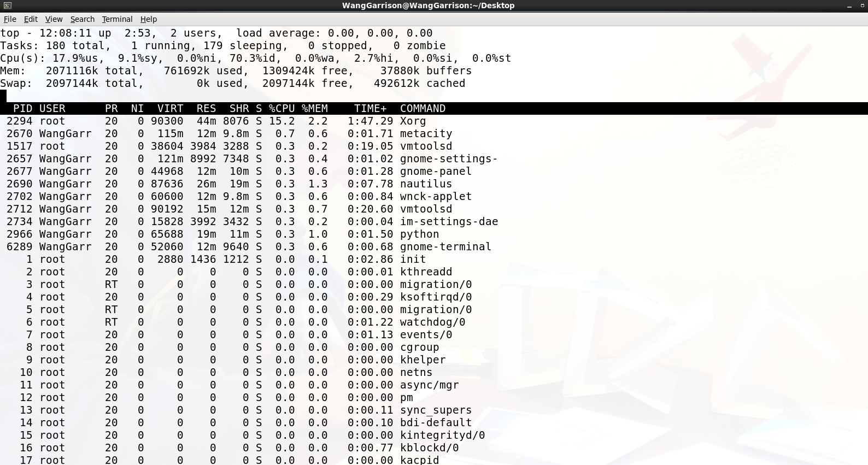This screenshot has height=465, width=868.
Task: Click migration/0 in the PID 3 row
Action: 436,285
